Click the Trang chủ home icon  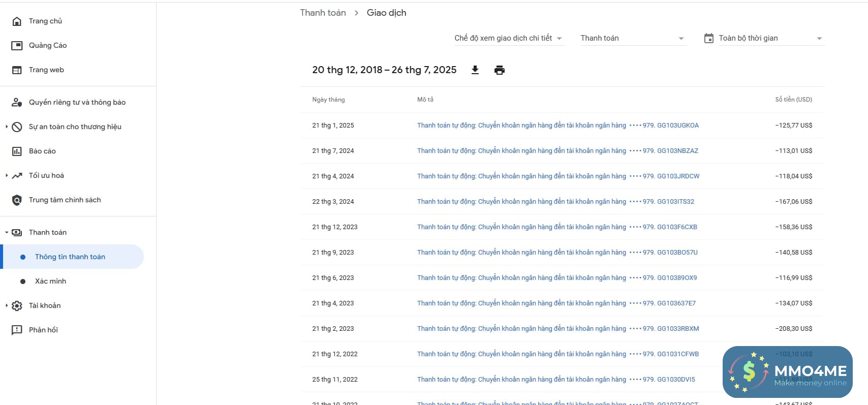pyautogui.click(x=17, y=21)
